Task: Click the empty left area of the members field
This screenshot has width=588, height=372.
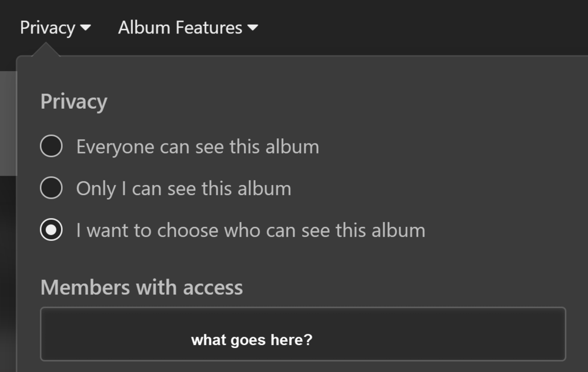Action: pos(106,334)
